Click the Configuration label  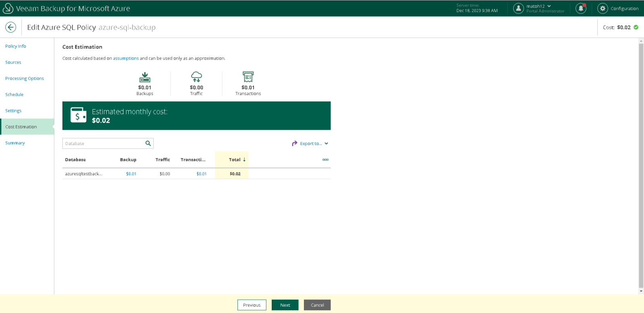tap(625, 8)
